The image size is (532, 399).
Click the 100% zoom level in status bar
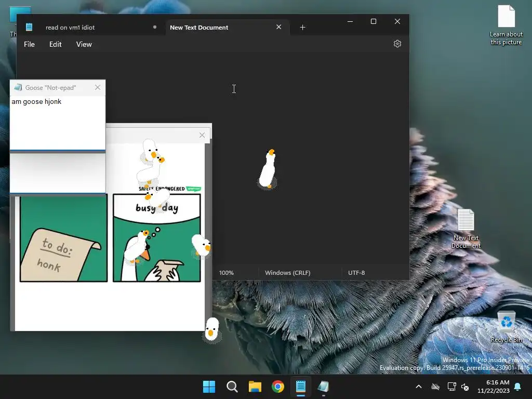point(227,273)
